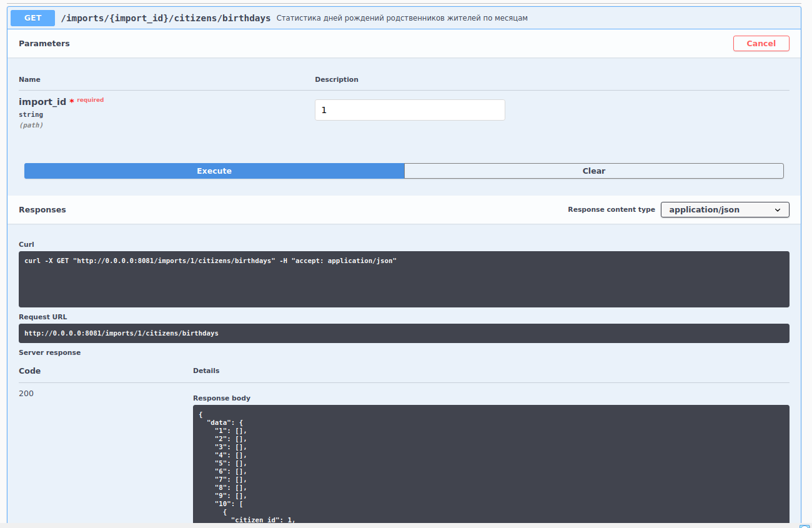The height and width of the screenshot is (528, 812).
Task: Click the Russian endpoint description text
Action: (402, 18)
